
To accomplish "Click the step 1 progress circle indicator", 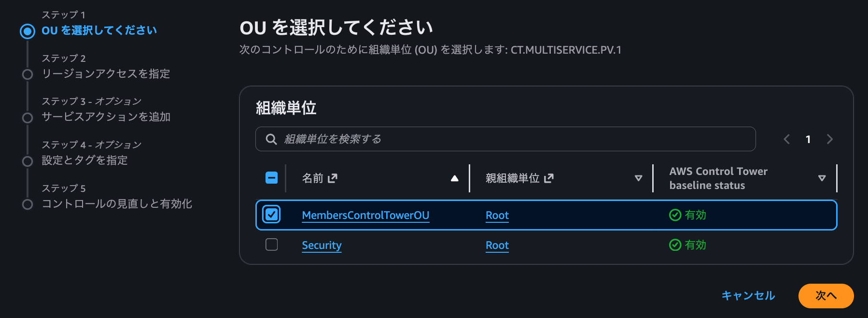I will pos(27,30).
